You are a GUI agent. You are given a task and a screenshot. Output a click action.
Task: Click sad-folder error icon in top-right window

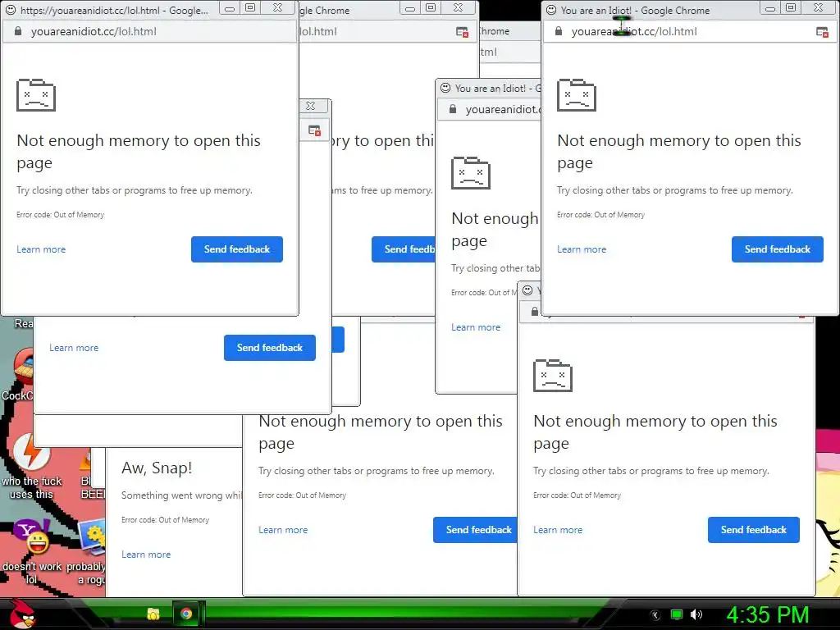click(x=577, y=95)
